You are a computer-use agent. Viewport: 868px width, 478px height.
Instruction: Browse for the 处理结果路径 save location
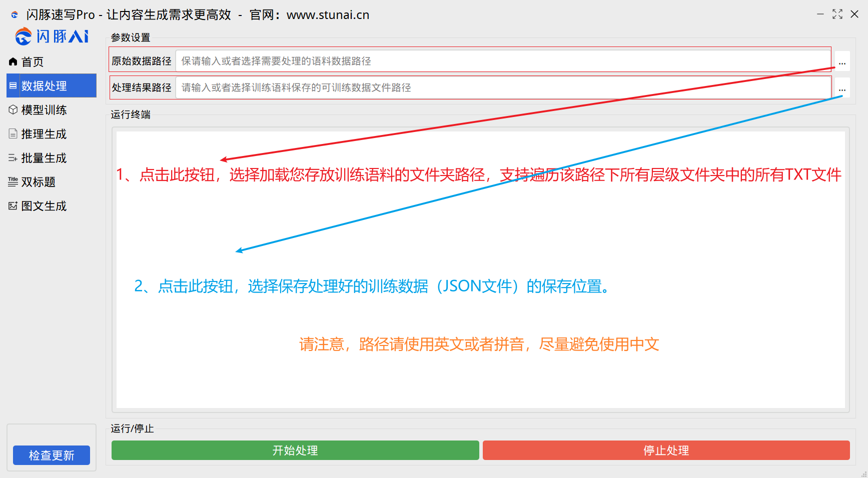842,88
